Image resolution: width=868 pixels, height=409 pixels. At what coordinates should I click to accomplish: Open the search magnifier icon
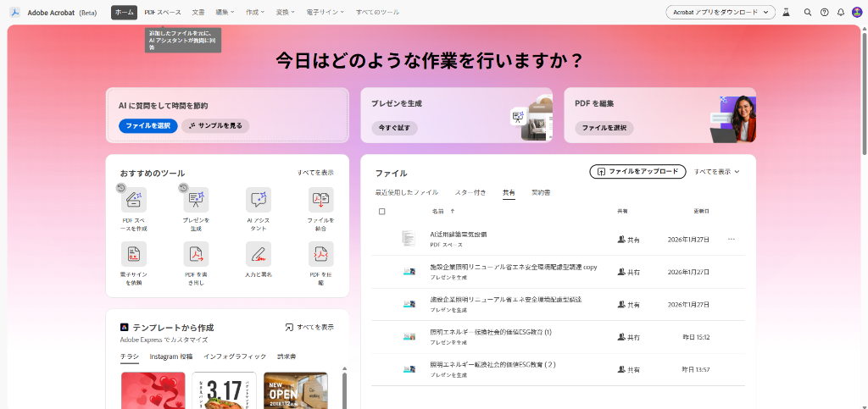(x=808, y=12)
